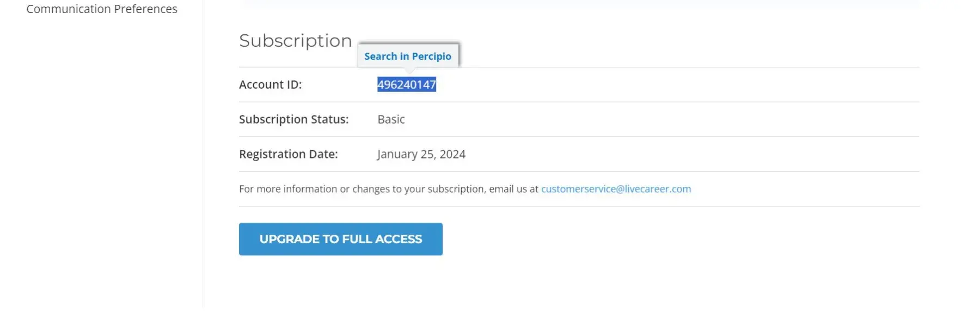Click the Subscription Status label
Screen dimensions: 980x318
click(293, 119)
